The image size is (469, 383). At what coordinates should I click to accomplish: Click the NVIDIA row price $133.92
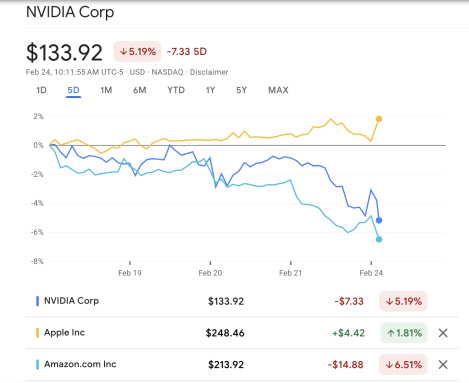point(226,301)
